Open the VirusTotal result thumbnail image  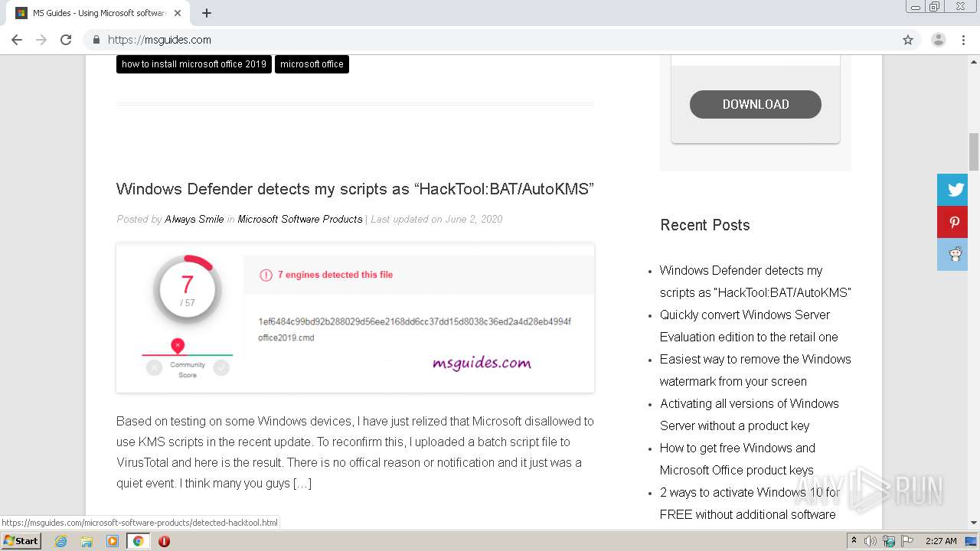click(x=355, y=318)
